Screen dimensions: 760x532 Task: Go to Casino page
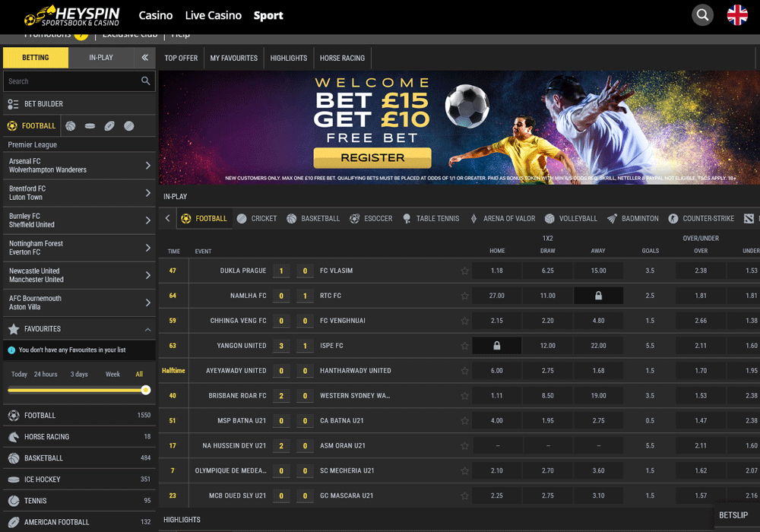[156, 15]
